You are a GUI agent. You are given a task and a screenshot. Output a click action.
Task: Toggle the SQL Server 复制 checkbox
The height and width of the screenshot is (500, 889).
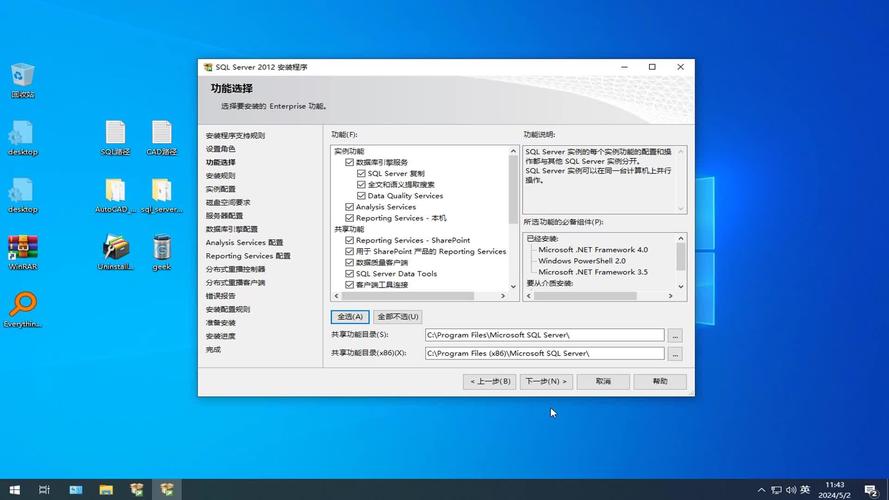coord(361,173)
